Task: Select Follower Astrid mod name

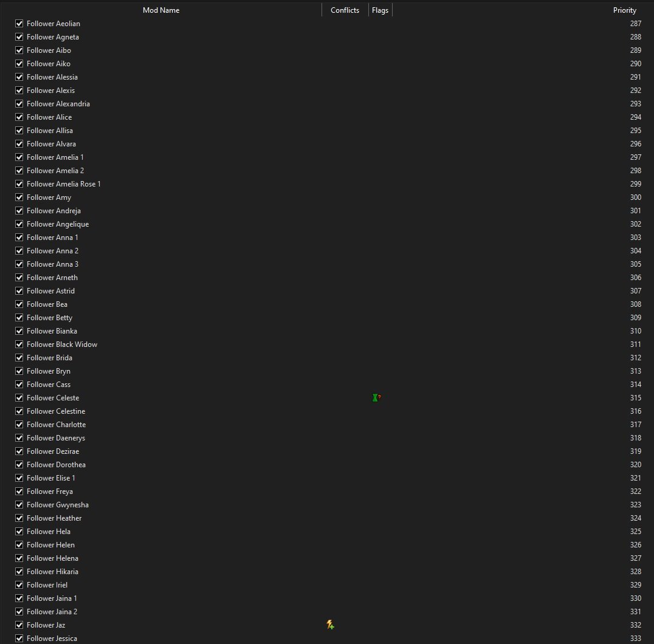Action: (50, 290)
